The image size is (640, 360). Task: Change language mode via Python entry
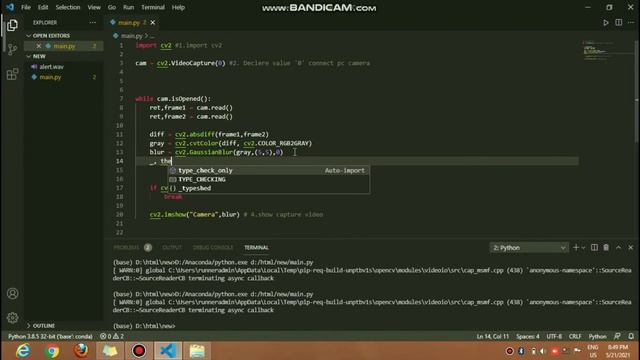click(x=598, y=337)
